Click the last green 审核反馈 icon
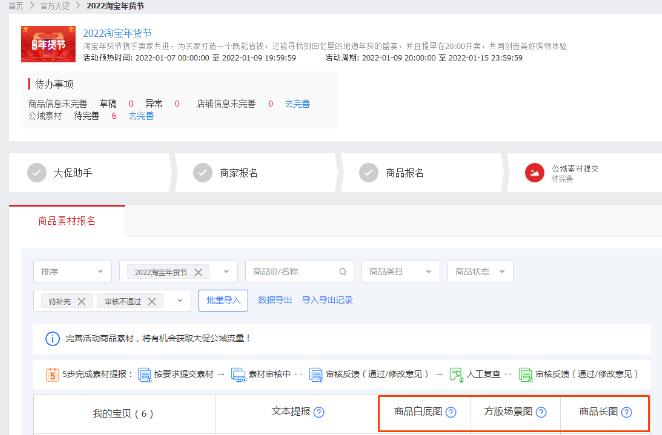 [525, 375]
